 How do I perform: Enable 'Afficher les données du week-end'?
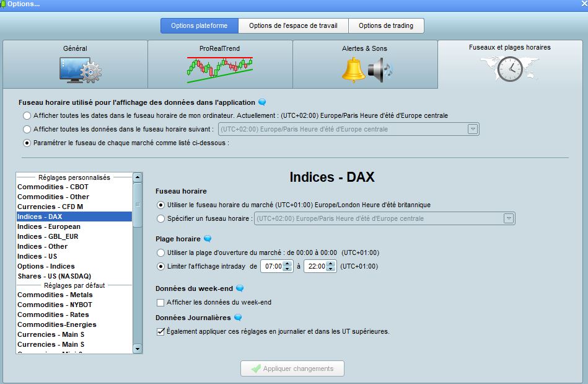(x=160, y=303)
